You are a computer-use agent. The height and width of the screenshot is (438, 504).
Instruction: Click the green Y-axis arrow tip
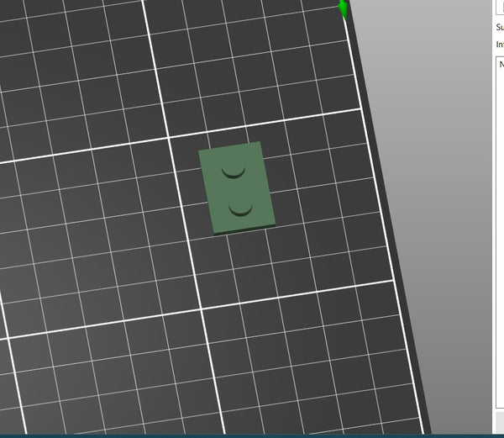tap(344, 9)
